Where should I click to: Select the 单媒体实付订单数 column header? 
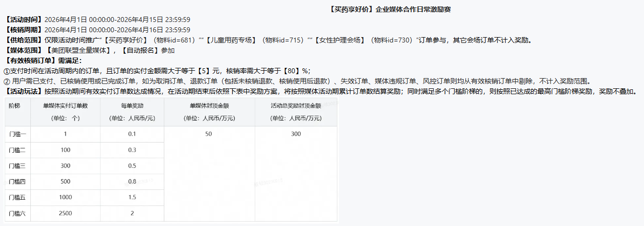(65, 105)
